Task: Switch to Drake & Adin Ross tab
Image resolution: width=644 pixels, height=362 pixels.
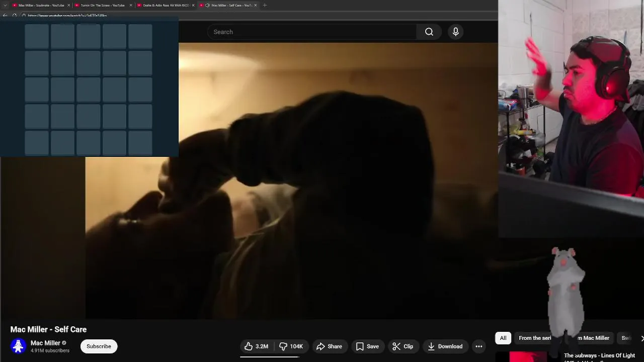Action: coord(166,5)
